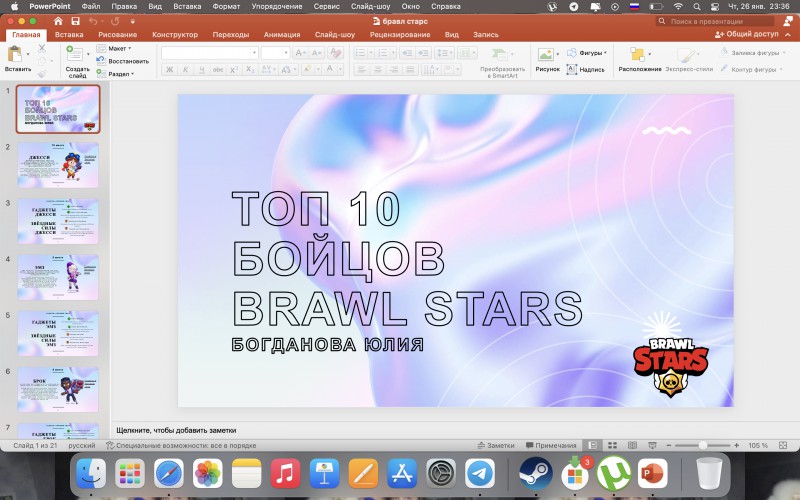
Task: Open the Анимация ribbon tab
Action: (282, 35)
